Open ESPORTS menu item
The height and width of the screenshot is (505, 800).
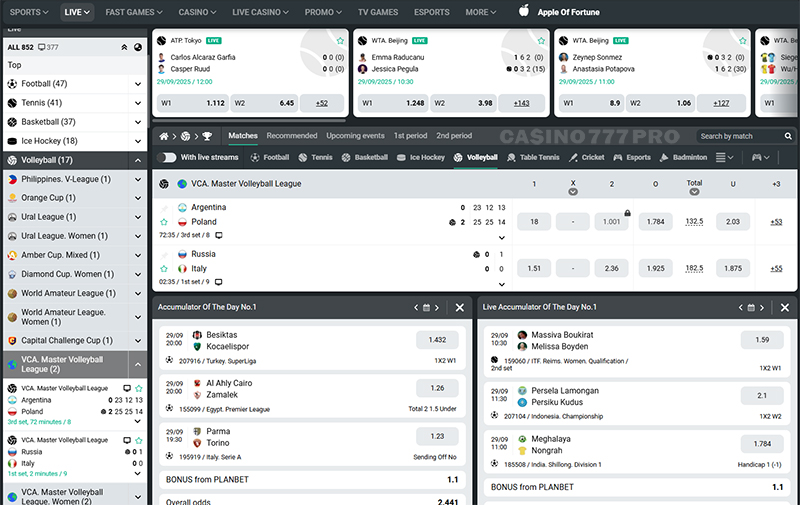[432, 12]
